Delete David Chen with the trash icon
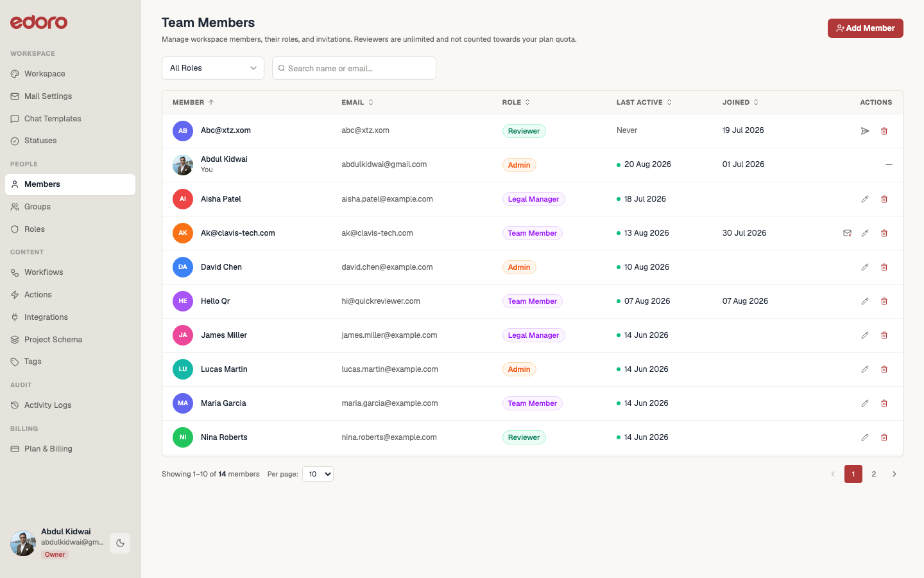 coord(884,267)
